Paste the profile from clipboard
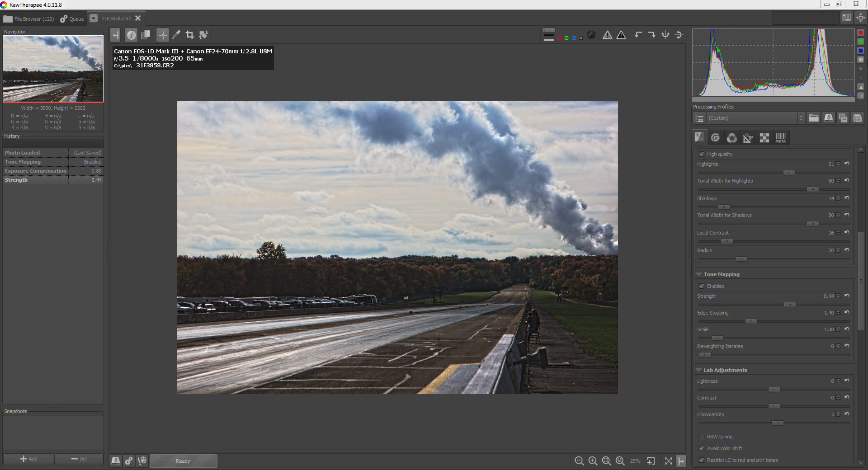The height and width of the screenshot is (470, 868). point(857,118)
